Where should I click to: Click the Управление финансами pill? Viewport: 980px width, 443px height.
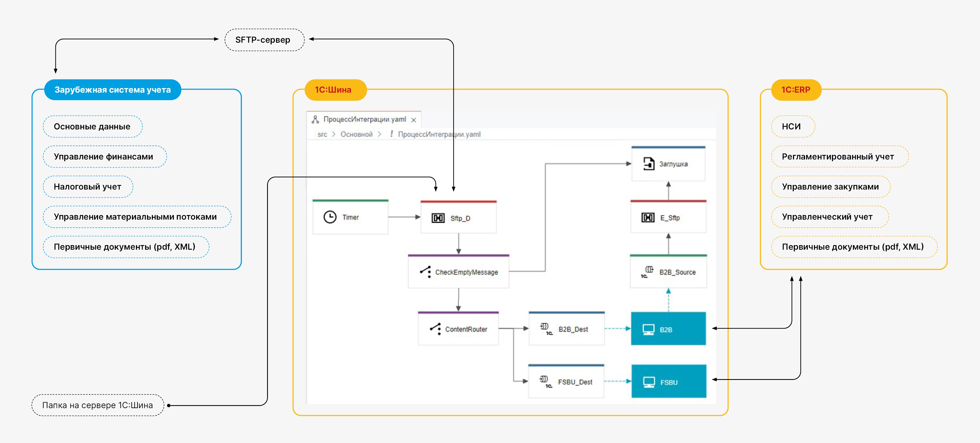(x=103, y=157)
